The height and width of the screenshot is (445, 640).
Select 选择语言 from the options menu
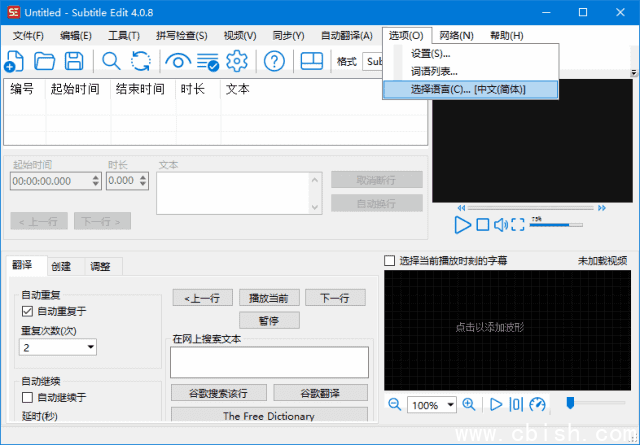(468, 89)
